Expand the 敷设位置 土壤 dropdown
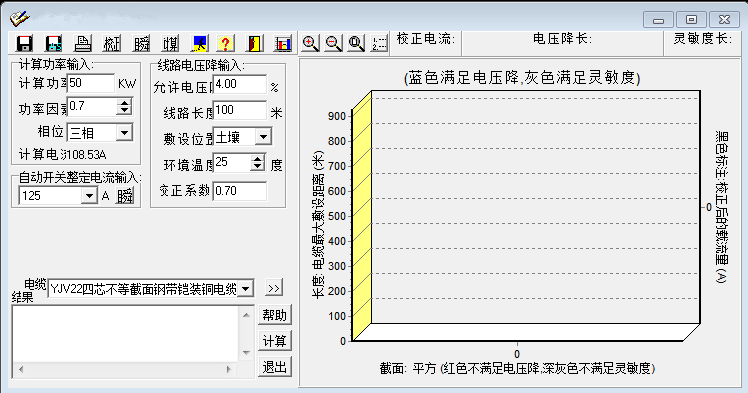The width and height of the screenshot is (748, 393). pyautogui.click(x=263, y=137)
